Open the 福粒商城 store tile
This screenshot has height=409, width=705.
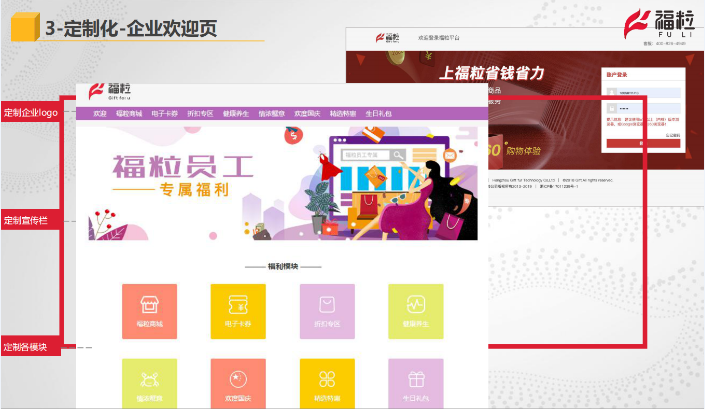(149, 311)
